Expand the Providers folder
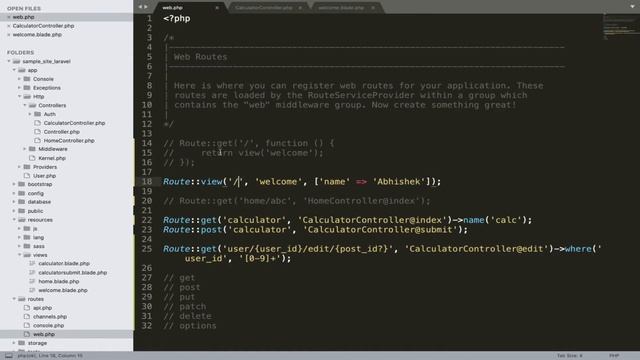The height and width of the screenshot is (360, 640). pyautogui.click(x=19, y=167)
